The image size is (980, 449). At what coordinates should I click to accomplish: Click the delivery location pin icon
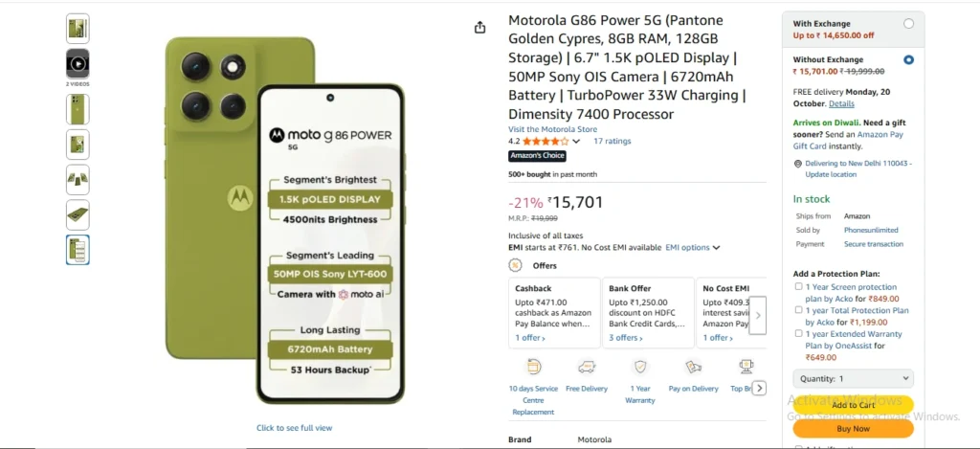[797, 164]
